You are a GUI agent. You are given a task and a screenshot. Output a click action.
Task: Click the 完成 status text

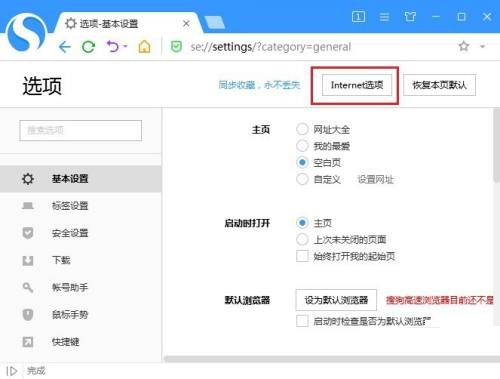point(36,371)
